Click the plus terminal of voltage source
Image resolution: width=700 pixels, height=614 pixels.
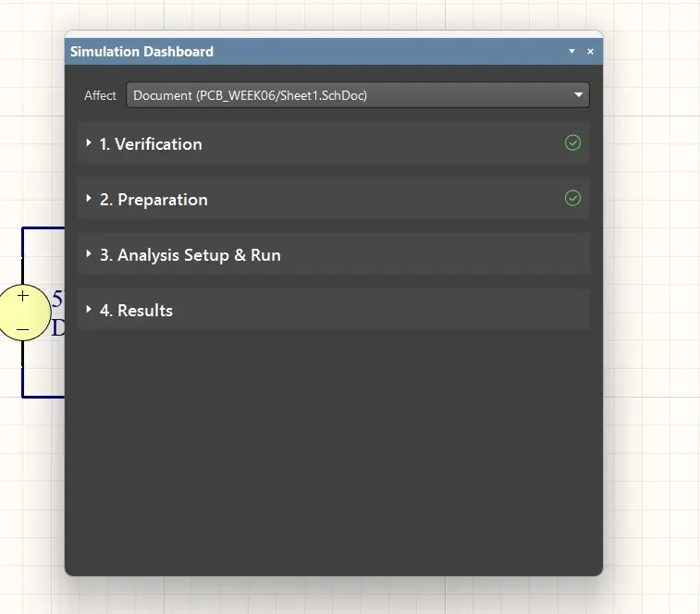[23, 297]
